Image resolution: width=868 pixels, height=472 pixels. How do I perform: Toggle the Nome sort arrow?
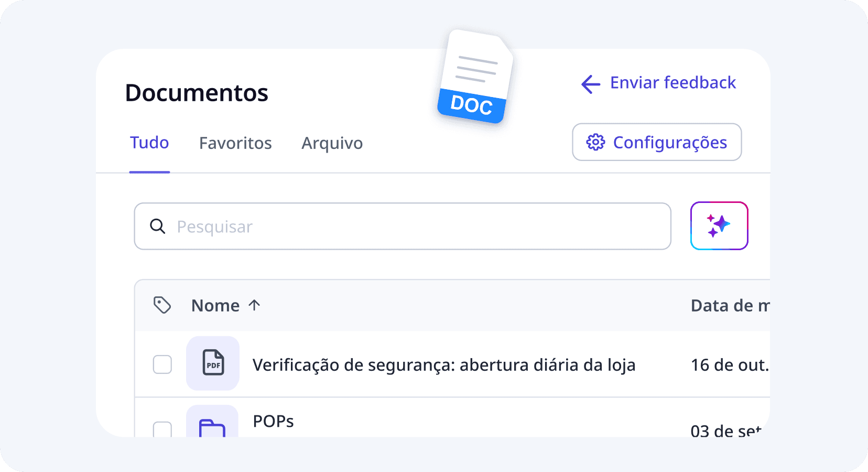[254, 305]
